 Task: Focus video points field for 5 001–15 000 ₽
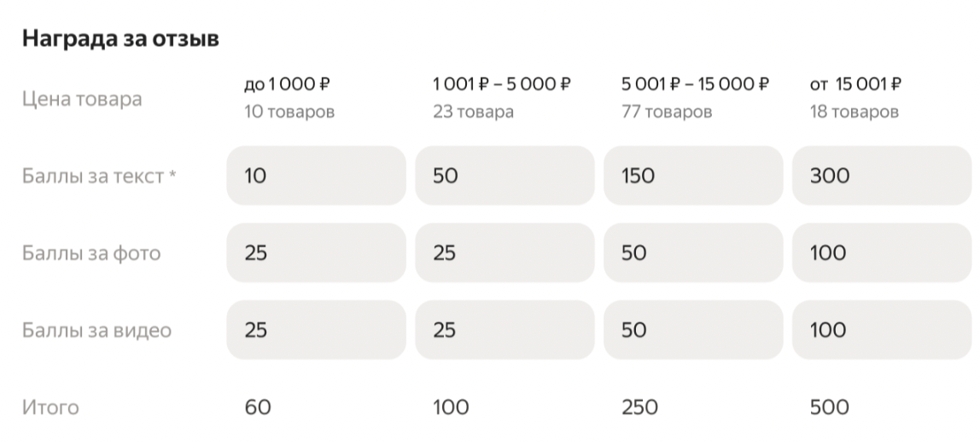(692, 329)
